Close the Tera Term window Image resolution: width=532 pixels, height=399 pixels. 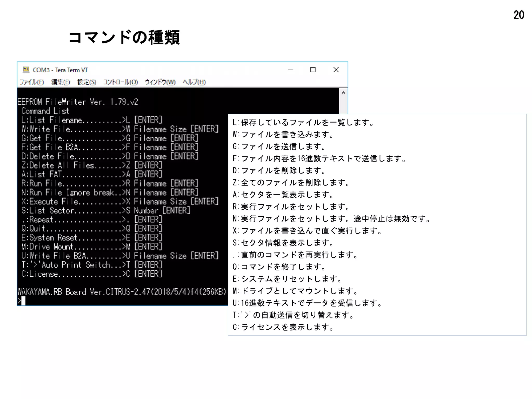tap(336, 70)
